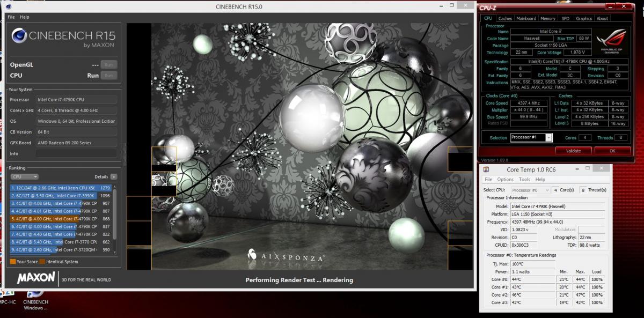Click the Validate button in CPU-Z
This screenshot has height=318, width=644.
coord(574,151)
